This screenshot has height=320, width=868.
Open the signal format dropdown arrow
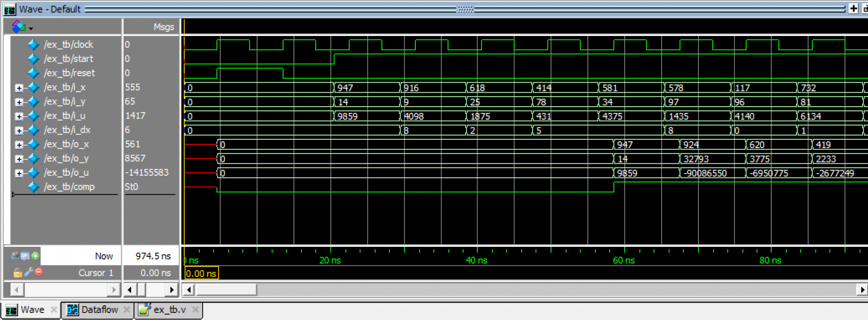(x=31, y=29)
